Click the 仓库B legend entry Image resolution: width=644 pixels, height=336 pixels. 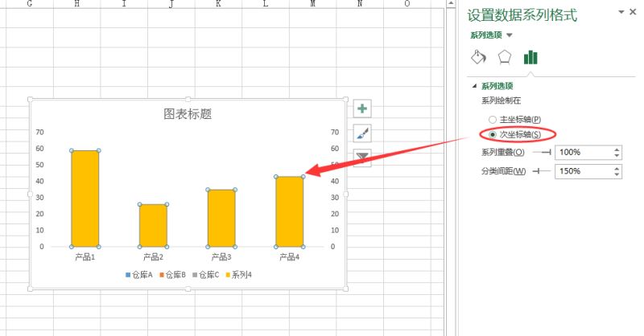pyautogui.click(x=173, y=275)
